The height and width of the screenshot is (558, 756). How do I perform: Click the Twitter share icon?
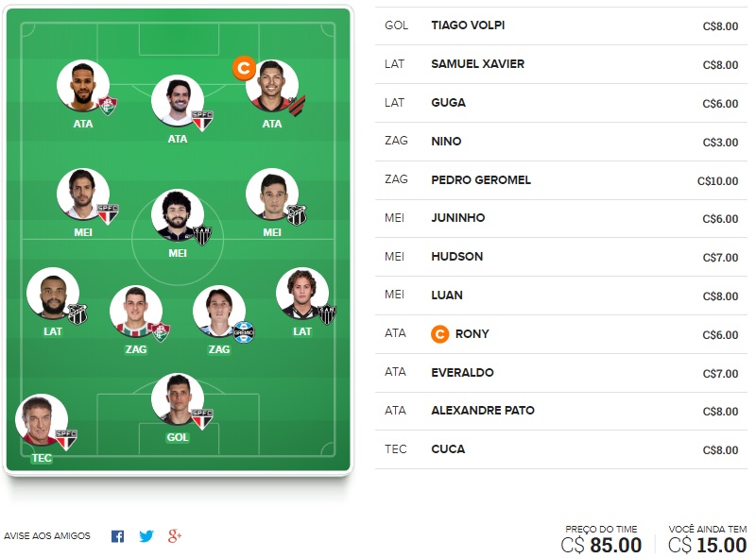[146, 536]
